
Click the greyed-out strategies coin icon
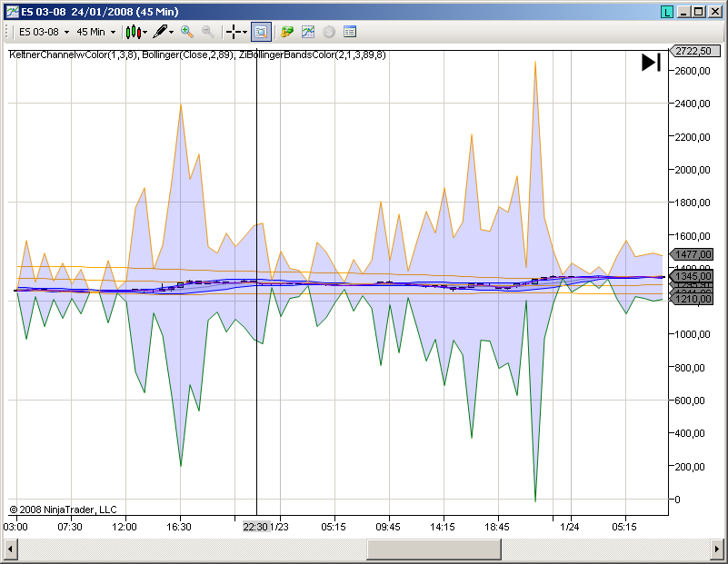click(x=329, y=32)
